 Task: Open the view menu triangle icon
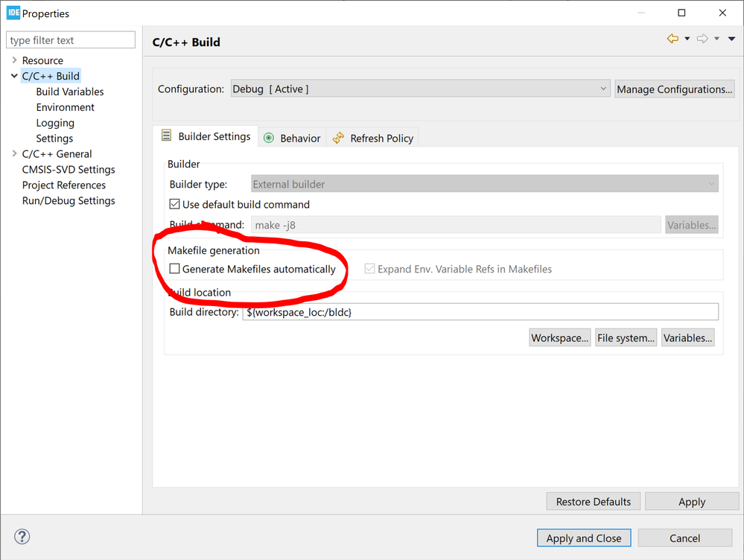click(x=731, y=39)
